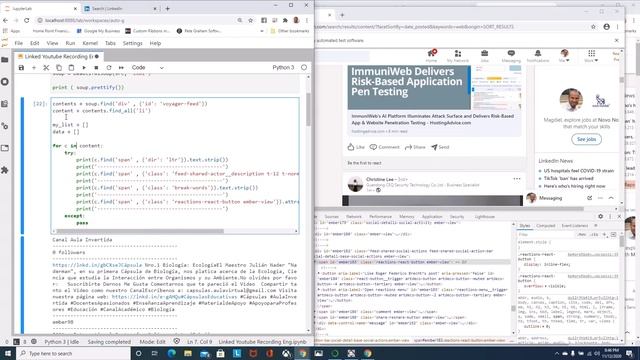Restart the kernel with circular arrow icon
Image resolution: width=640 pixels, height=360 pixels.
109,68
